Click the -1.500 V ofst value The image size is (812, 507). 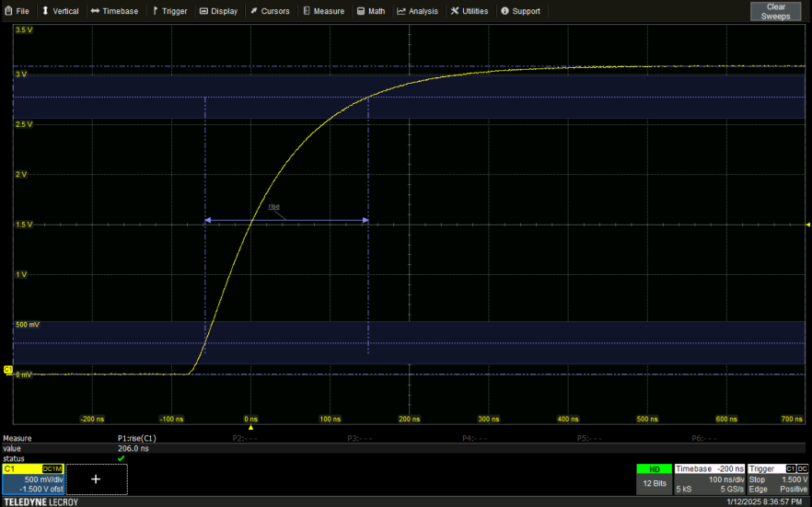(x=41, y=489)
